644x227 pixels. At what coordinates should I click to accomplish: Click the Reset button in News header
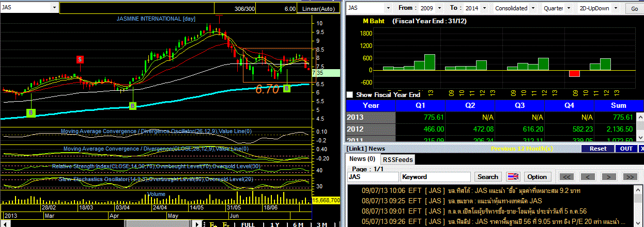pyautogui.click(x=598, y=149)
